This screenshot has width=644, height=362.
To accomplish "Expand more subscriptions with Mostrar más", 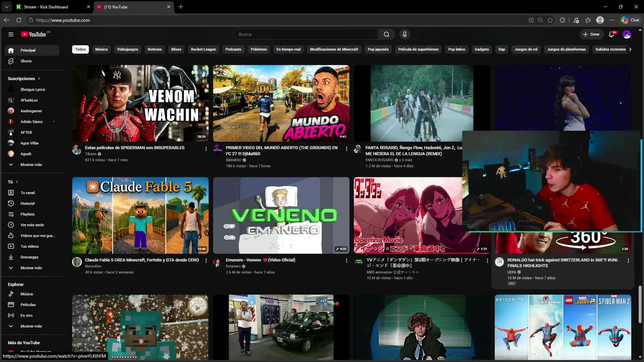I will click(33, 164).
